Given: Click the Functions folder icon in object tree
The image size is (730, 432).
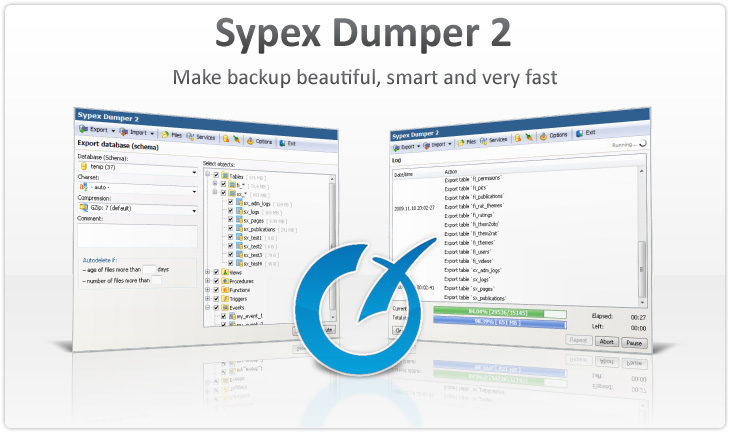Looking at the screenshot, I should pos(225,290).
